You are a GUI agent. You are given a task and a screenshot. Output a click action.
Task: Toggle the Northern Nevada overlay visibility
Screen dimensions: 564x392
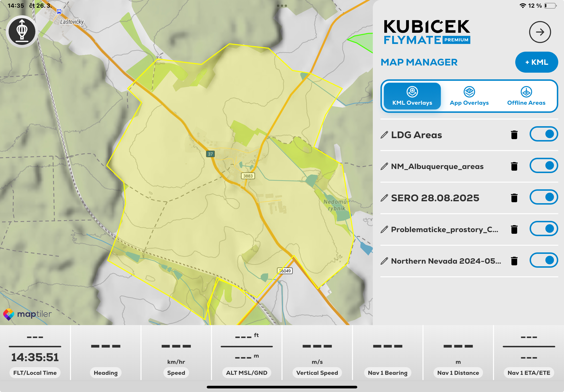click(x=543, y=260)
